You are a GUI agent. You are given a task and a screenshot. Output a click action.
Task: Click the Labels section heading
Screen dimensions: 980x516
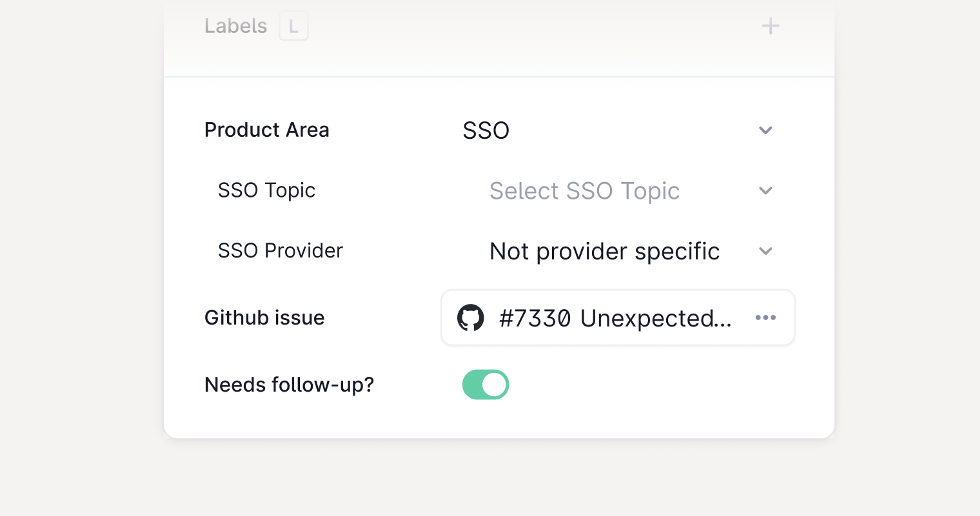[x=236, y=26]
